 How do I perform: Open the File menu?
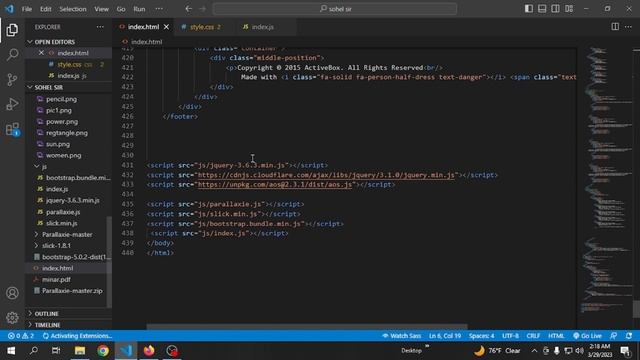pyautogui.click(x=27, y=9)
